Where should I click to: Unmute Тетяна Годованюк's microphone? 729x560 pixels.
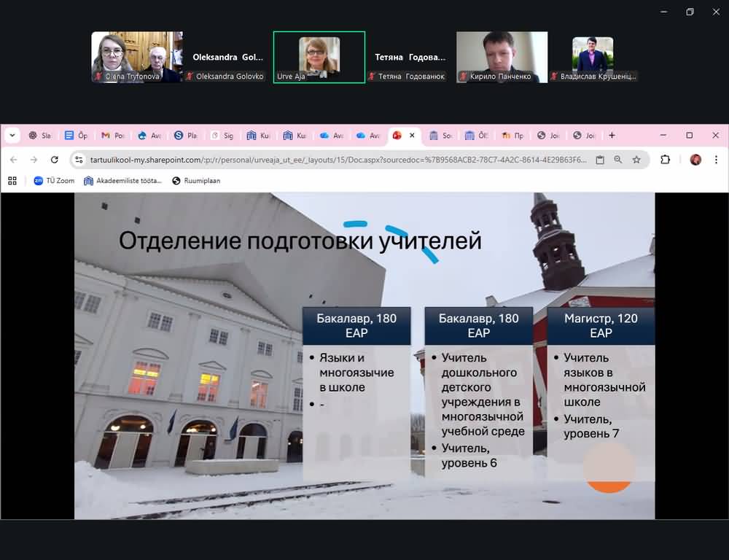point(371,77)
